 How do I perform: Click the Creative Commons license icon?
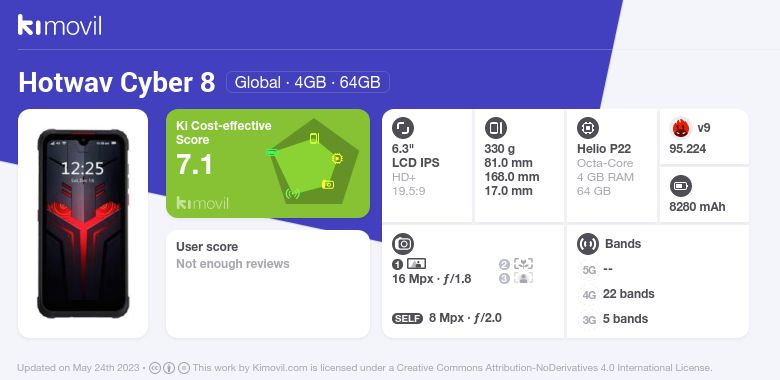[x=155, y=368]
